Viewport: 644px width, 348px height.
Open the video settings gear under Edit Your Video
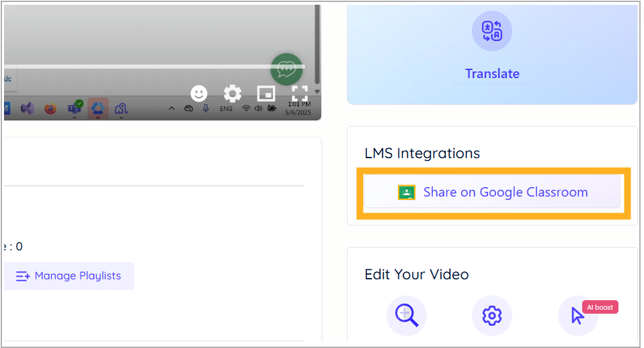click(492, 316)
